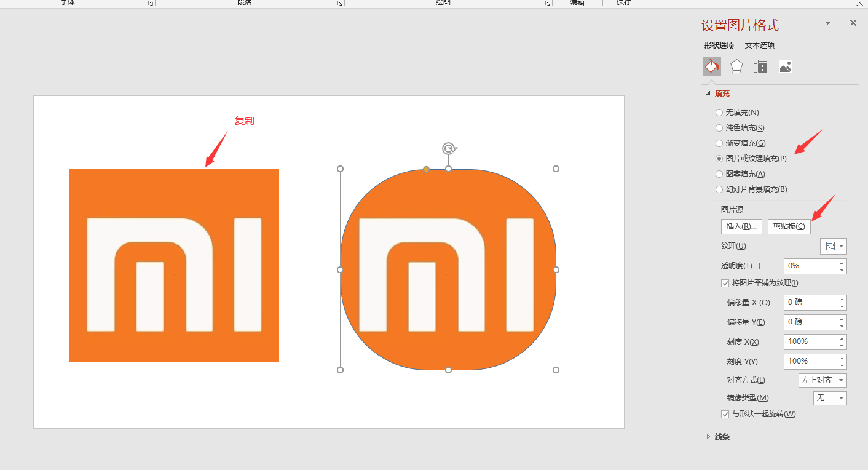Viewport: 868px width, 470px height.
Task: Open the 纹理 texture dropdown
Action: click(834, 246)
